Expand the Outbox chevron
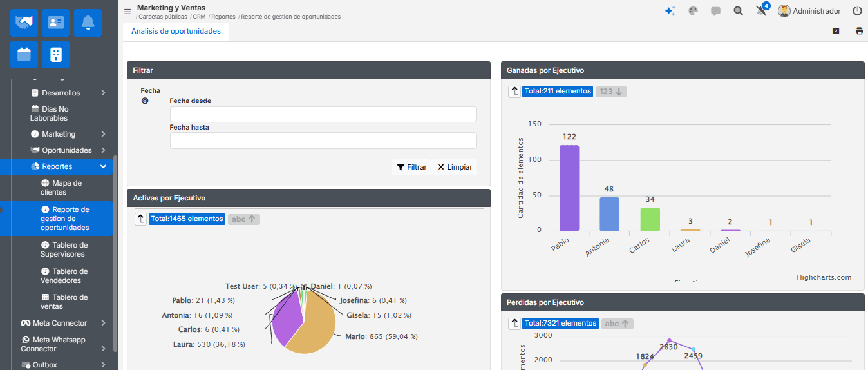Screen dimensions: 868x370 pos(103,365)
